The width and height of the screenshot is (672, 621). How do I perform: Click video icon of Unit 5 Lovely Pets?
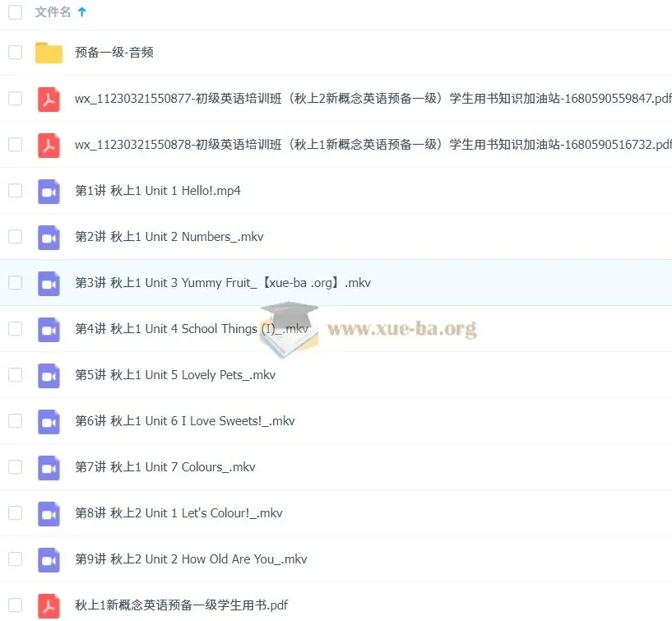[49, 375]
